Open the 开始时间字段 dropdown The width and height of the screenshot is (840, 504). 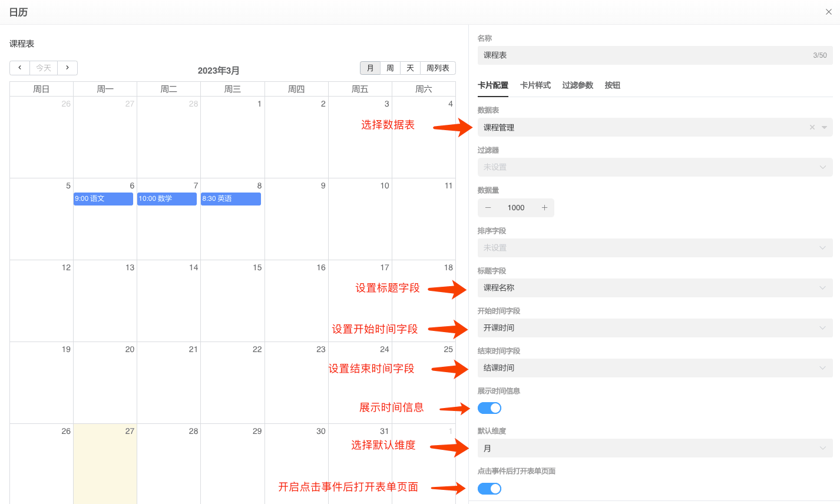pyautogui.click(x=654, y=327)
